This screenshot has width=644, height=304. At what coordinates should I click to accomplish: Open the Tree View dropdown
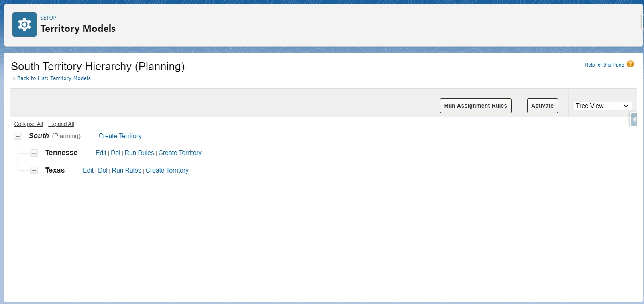click(602, 106)
